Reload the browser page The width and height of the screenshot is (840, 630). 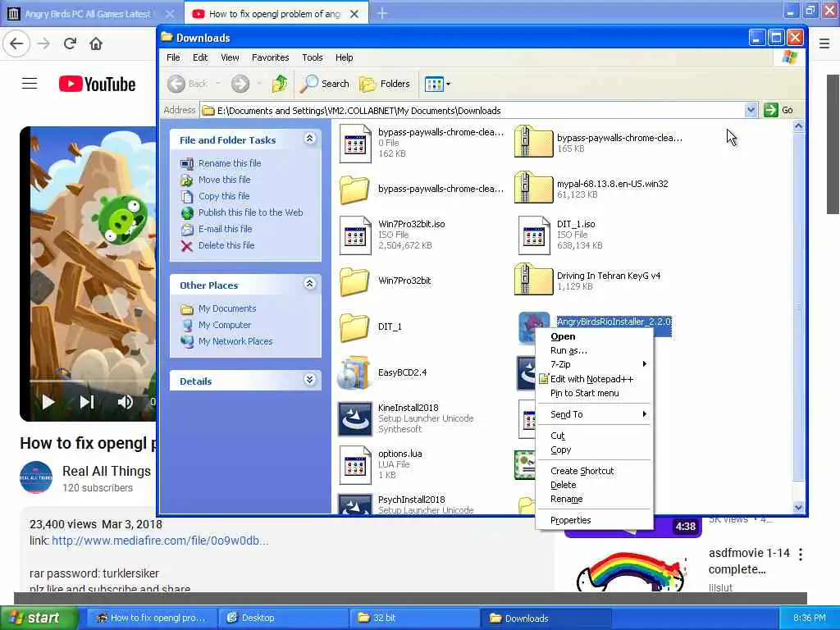click(x=70, y=43)
